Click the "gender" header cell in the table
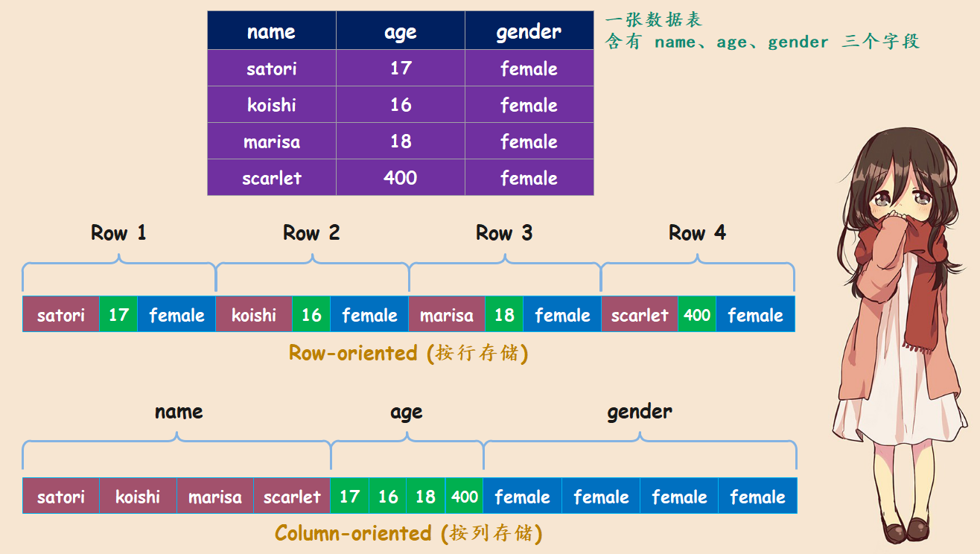This screenshot has width=980, height=554. click(x=529, y=31)
